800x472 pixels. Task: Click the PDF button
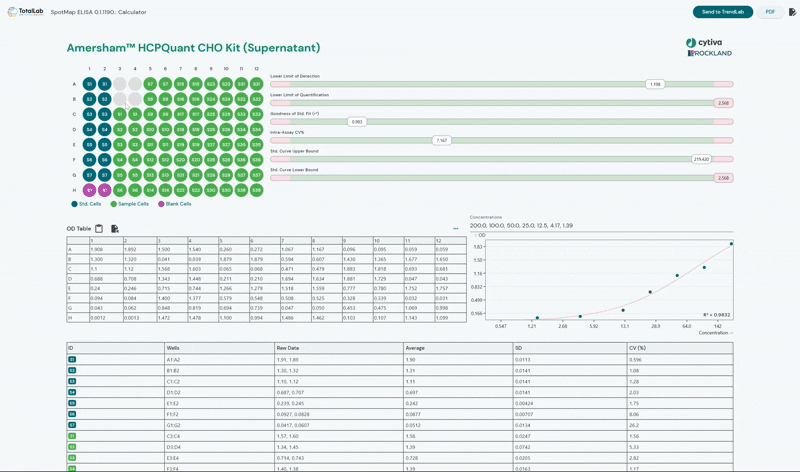[770, 12]
